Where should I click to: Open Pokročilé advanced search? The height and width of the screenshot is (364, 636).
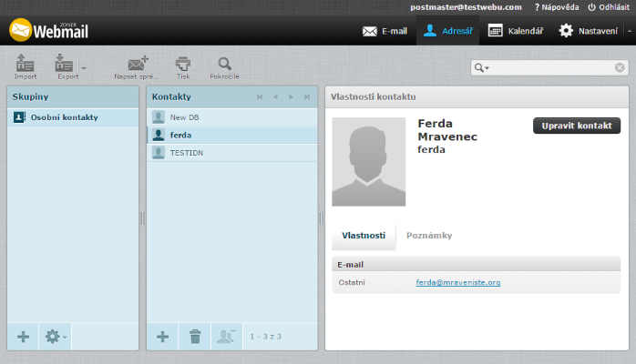click(x=224, y=66)
